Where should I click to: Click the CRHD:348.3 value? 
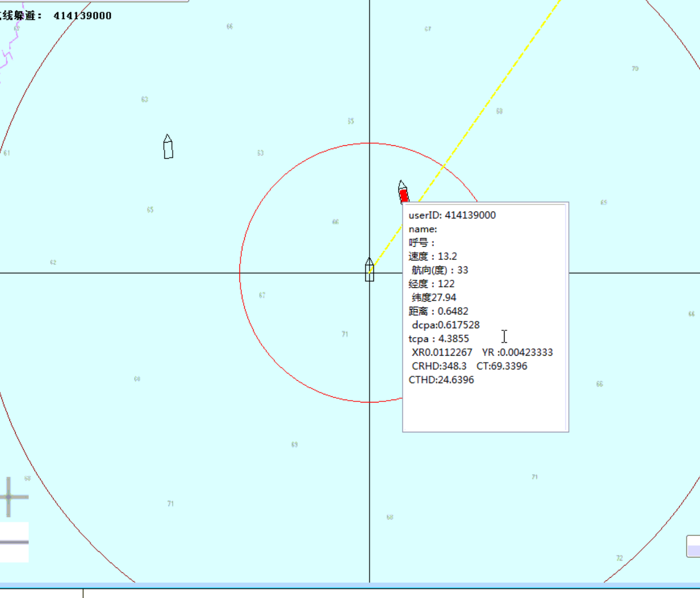pyautogui.click(x=439, y=366)
